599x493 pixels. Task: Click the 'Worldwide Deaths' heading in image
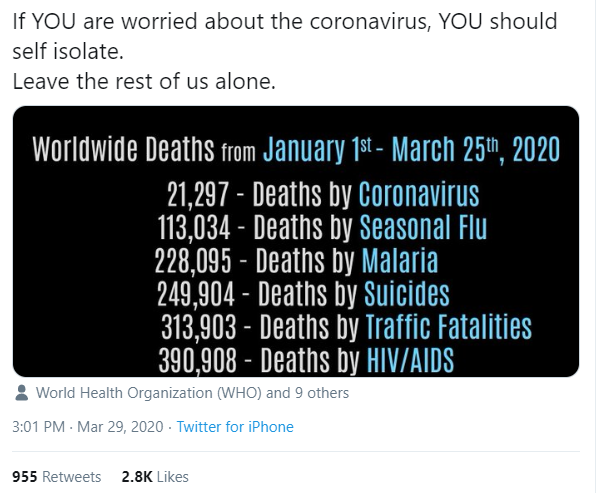click(123, 149)
